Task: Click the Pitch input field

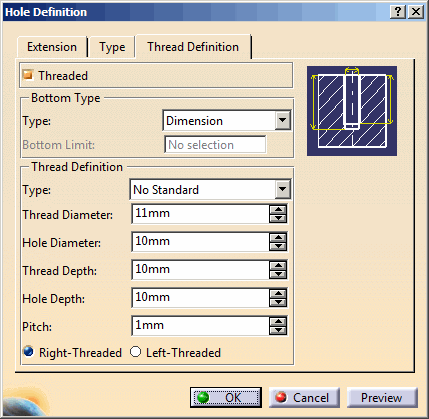Action: pos(200,325)
